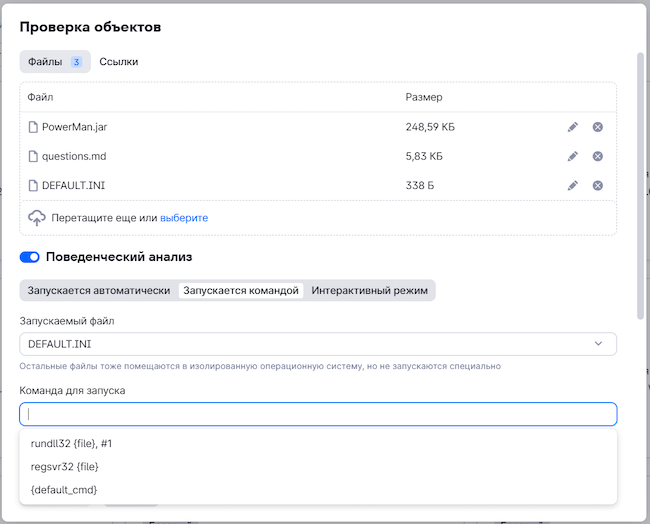
Task: Pick the regsvr32 {file} suggestion
Action: pyautogui.click(x=65, y=466)
